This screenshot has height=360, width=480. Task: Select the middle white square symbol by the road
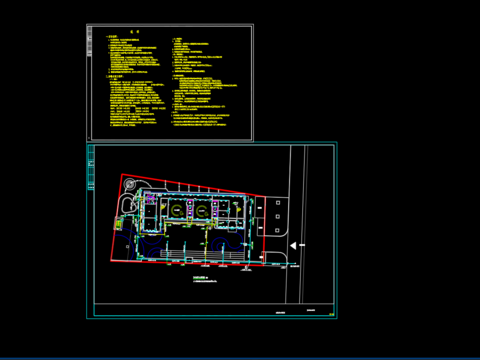point(278,216)
